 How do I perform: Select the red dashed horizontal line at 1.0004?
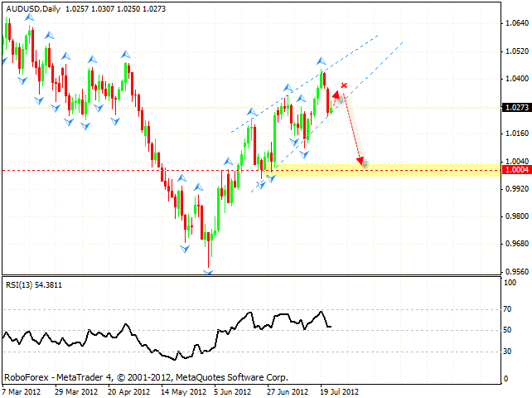tap(251, 170)
